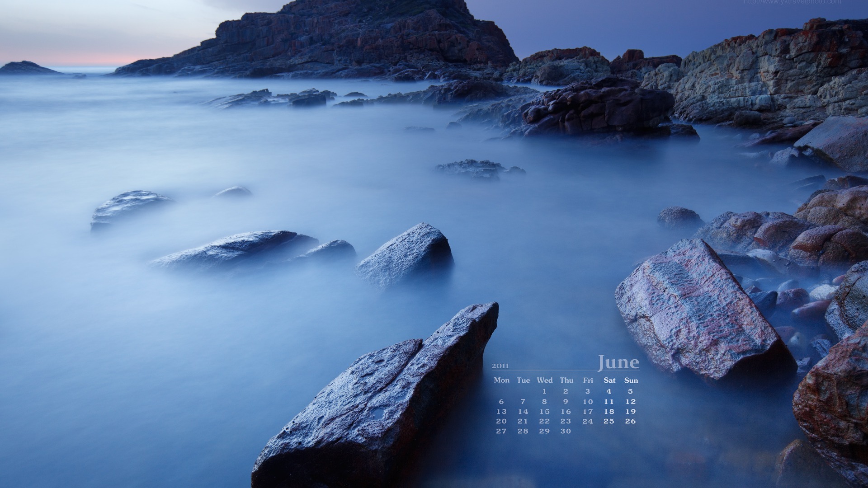
Task: Click date 27 in last row
Action: (501, 431)
